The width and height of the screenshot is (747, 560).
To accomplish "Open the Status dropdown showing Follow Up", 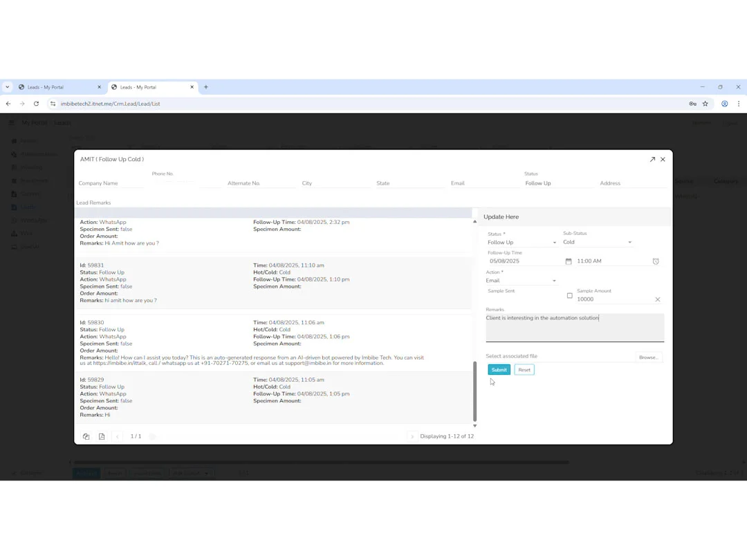I will click(x=522, y=242).
